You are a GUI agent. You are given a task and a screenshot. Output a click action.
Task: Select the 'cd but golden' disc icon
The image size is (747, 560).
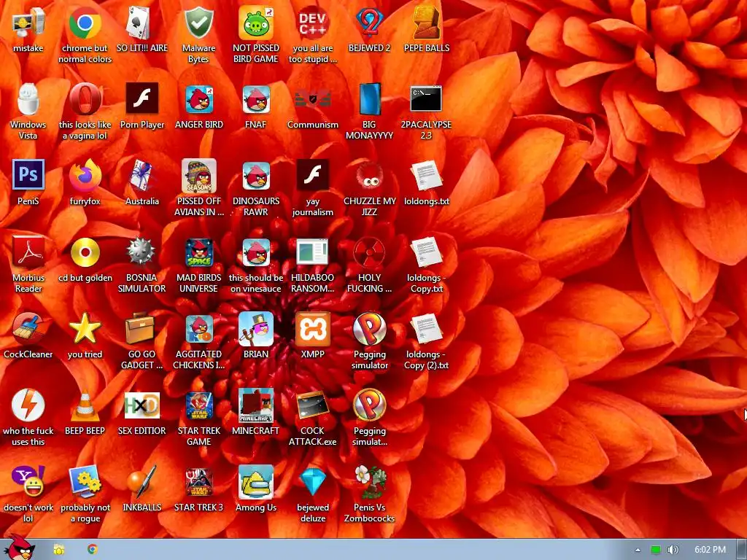[85, 252]
